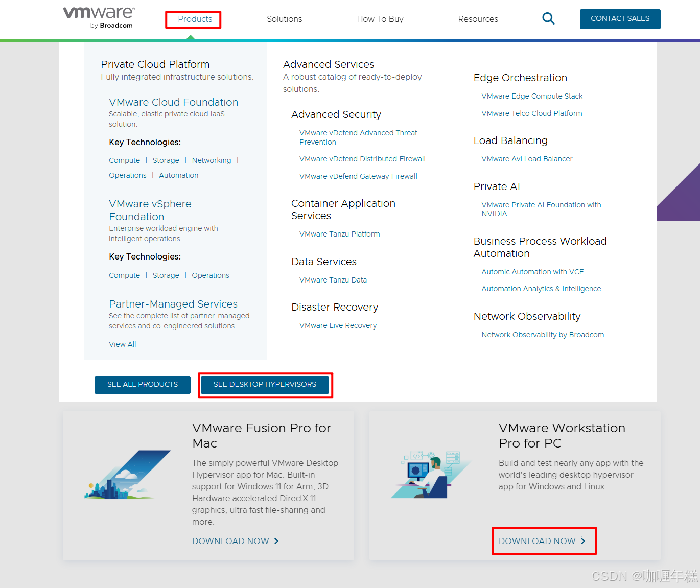This screenshot has height=588, width=700.
Task: Open the Products menu
Action: pyautogui.click(x=195, y=19)
